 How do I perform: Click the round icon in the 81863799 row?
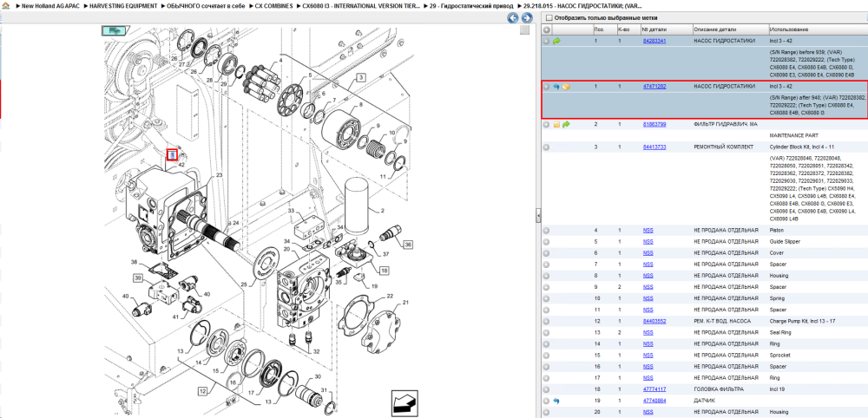click(546, 124)
